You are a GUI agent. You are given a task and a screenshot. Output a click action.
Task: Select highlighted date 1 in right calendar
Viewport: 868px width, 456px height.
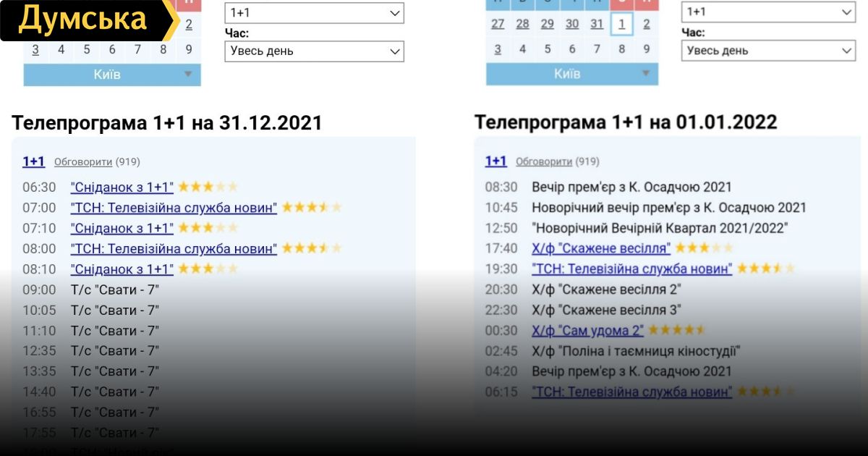point(621,24)
